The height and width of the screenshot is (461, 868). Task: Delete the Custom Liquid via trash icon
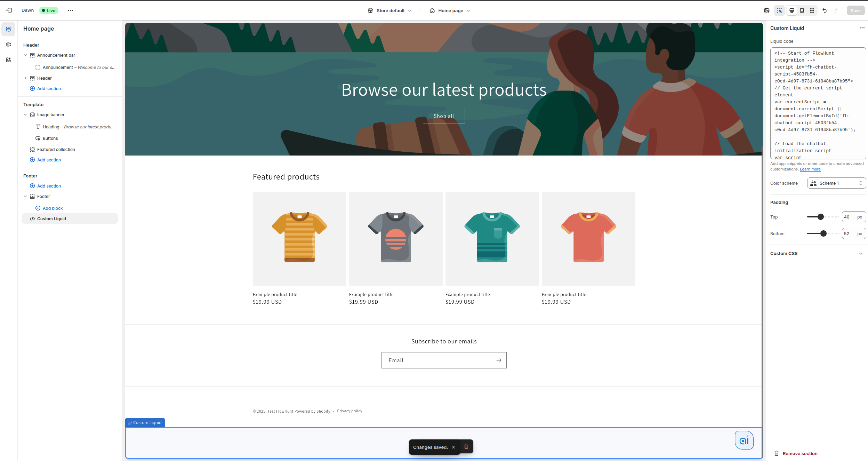(466, 446)
